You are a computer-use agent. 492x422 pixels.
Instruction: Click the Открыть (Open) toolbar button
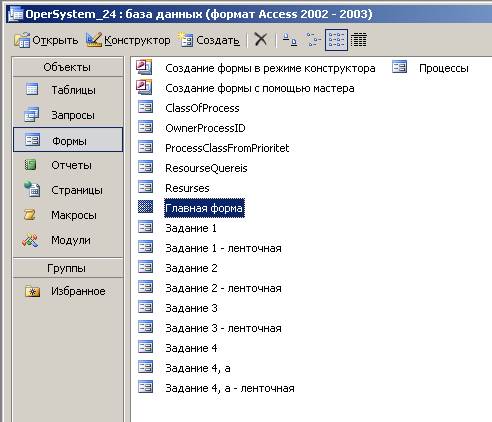coord(46,40)
